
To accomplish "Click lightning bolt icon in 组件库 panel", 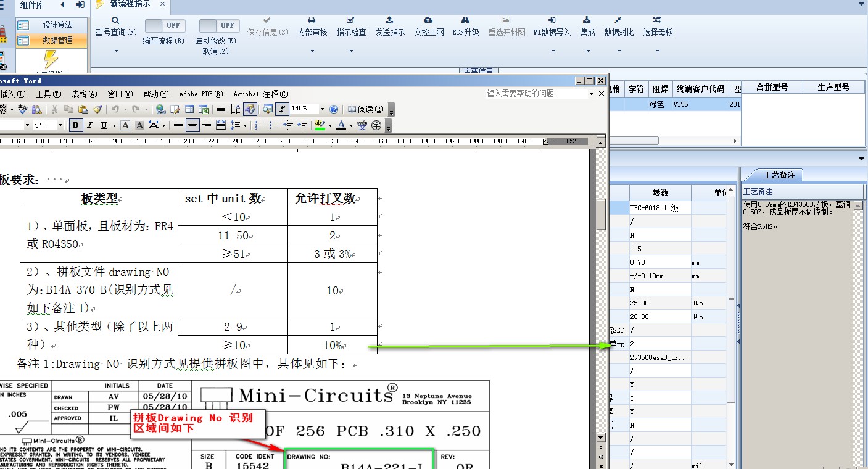I will [x=51, y=60].
